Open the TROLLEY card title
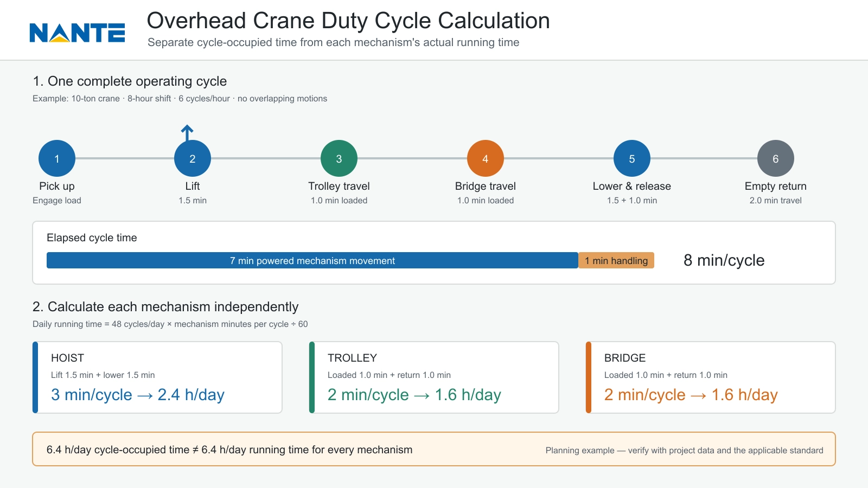The width and height of the screenshot is (868, 488). pos(352,358)
